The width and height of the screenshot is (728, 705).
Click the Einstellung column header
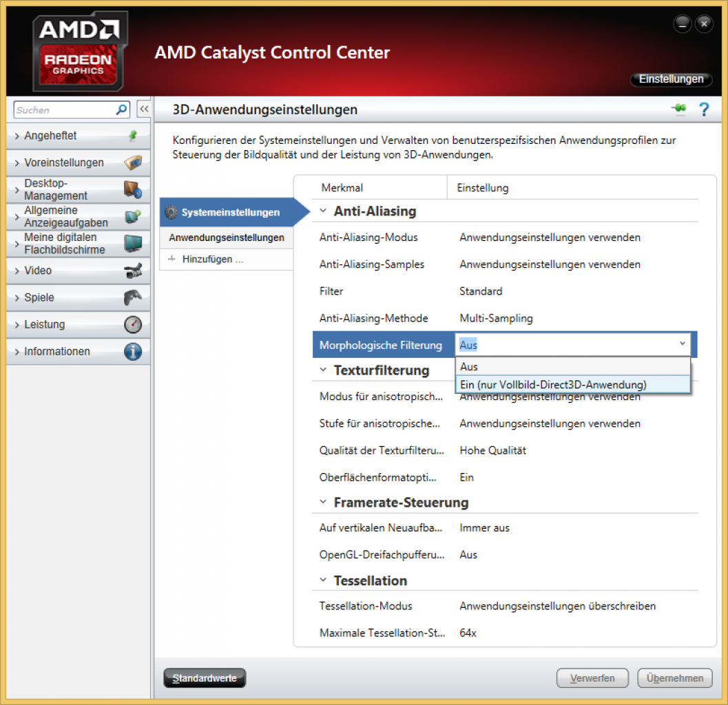click(x=482, y=188)
